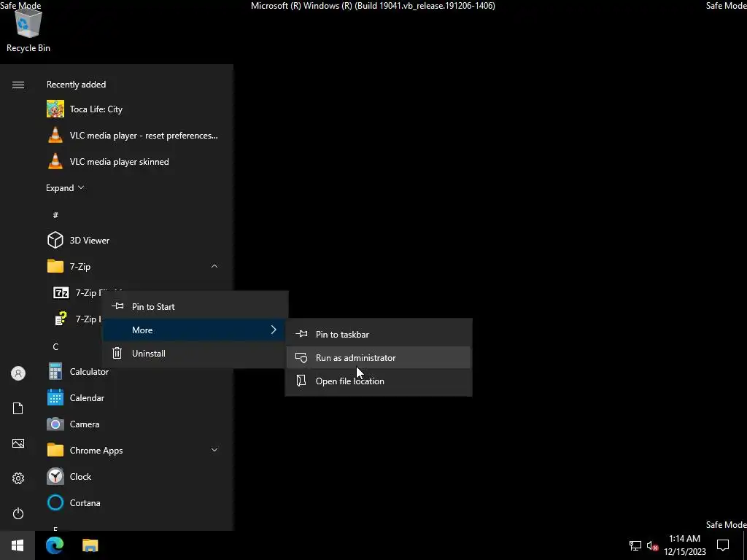Expand the Recently added list
Viewport: 747px width, 560px height.
[65, 187]
